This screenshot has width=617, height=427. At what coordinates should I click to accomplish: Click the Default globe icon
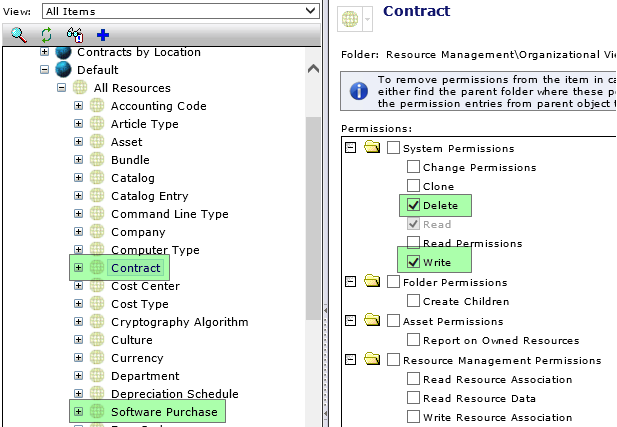pyautogui.click(x=63, y=70)
